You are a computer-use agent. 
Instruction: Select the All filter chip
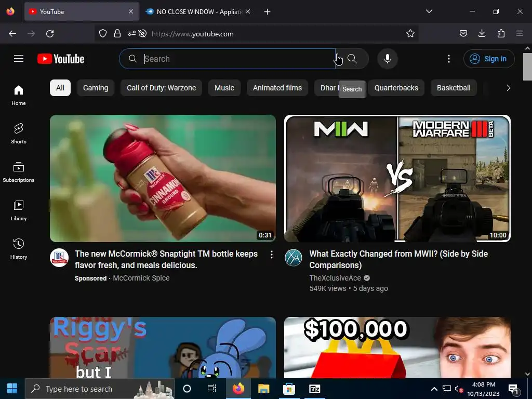point(60,88)
